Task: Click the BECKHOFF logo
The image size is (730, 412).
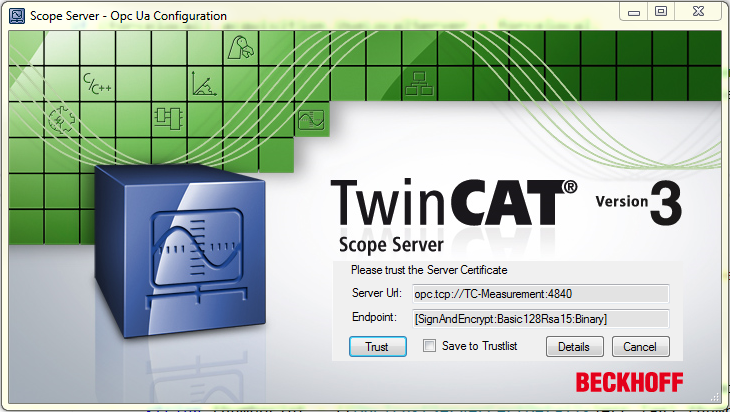Action: (x=629, y=382)
